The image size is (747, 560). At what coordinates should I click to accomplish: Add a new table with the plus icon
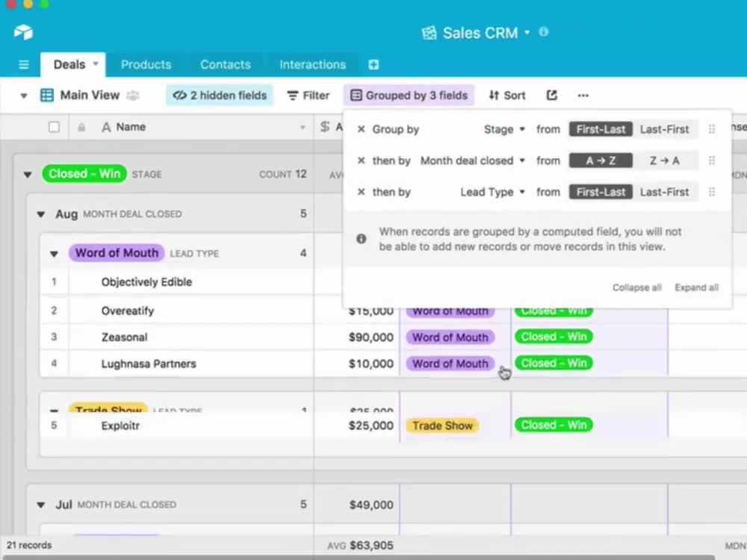tap(373, 65)
